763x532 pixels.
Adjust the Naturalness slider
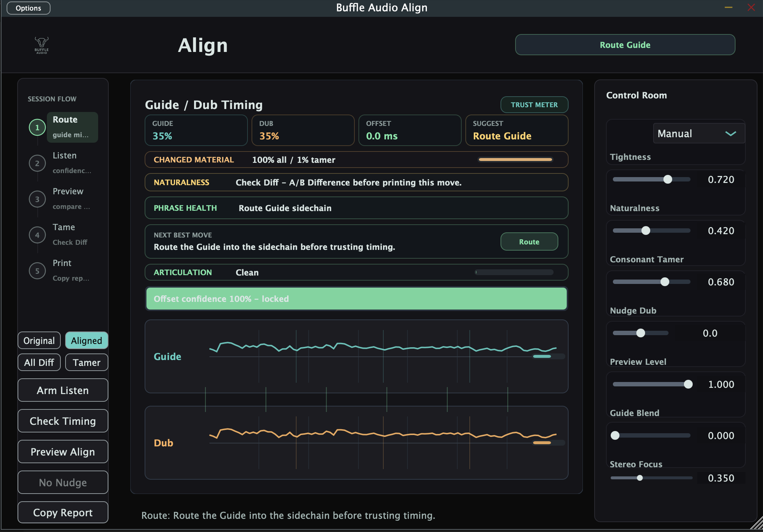tap(652, 231)
